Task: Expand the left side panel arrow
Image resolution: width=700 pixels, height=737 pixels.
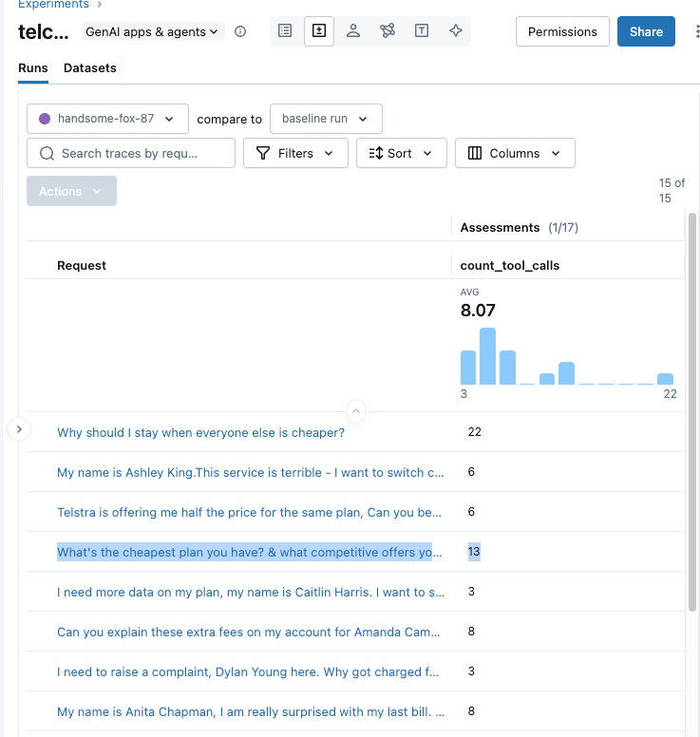Action: point(19,429)
